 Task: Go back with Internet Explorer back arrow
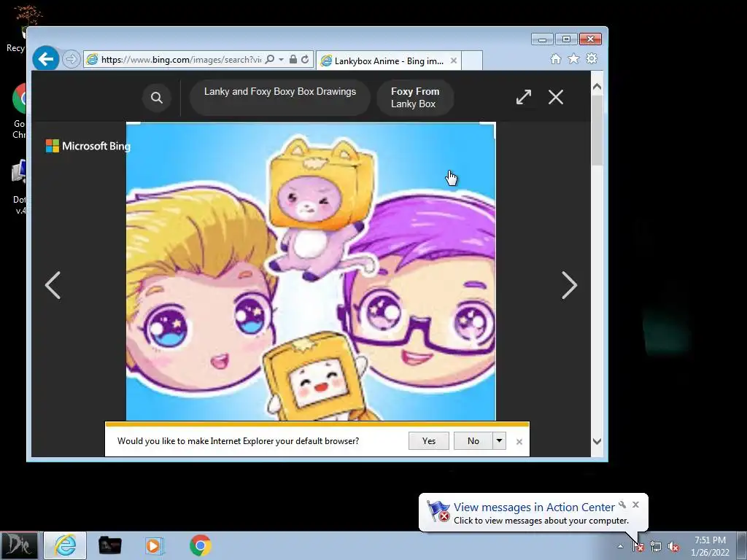(x=46, y=59)
